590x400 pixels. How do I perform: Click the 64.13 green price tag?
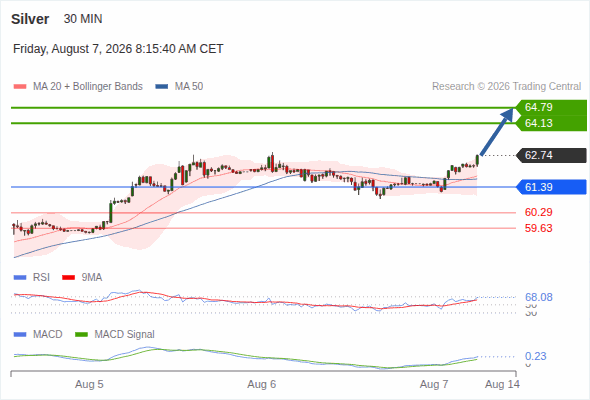[551, 123]
